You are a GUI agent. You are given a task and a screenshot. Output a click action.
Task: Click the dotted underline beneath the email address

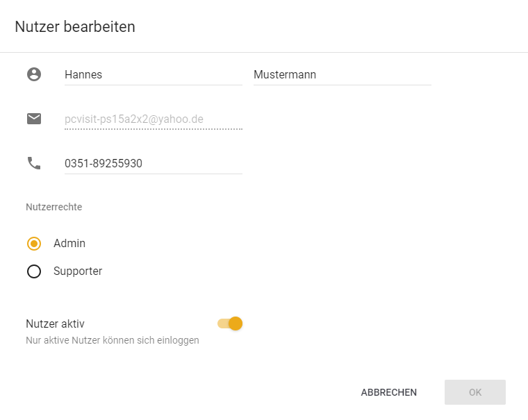153,129
